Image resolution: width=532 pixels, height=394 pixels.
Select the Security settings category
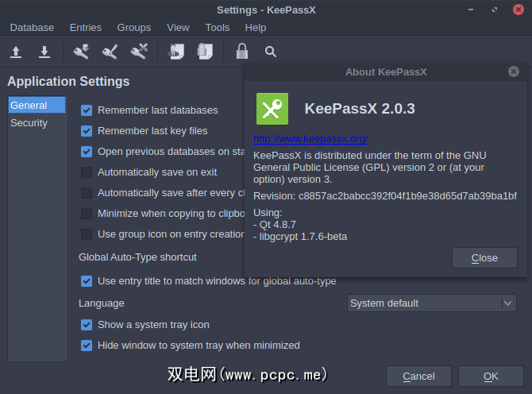click(37, 123)
